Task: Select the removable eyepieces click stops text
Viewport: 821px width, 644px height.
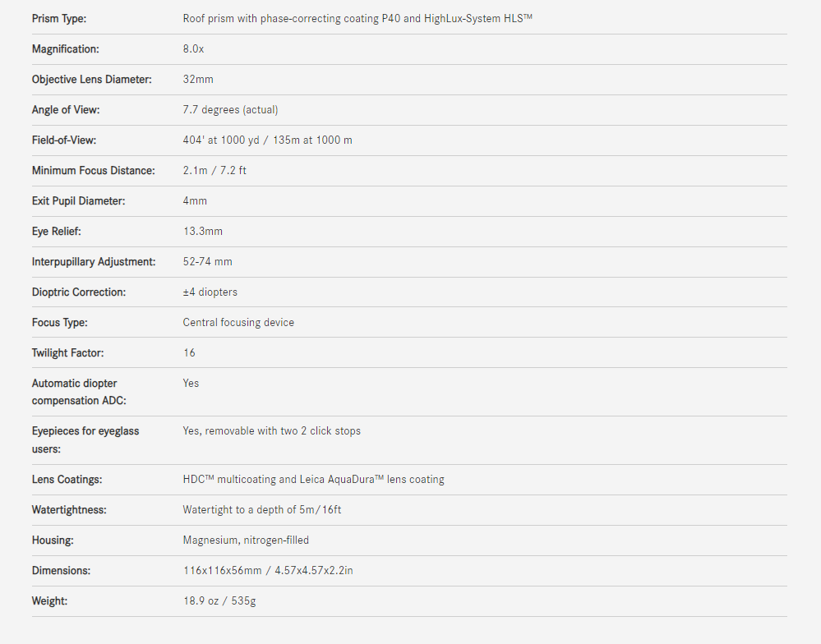Action: click(x=271, y=430)
